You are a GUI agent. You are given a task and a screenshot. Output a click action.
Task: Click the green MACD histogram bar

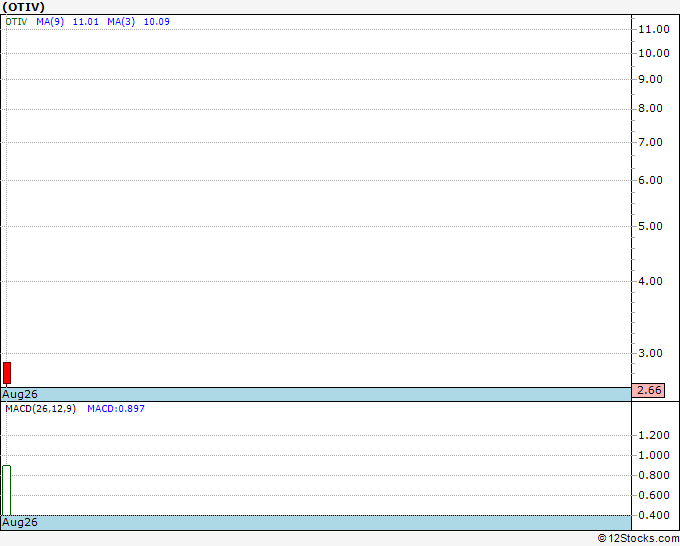pyautogui.click(x=7, y=490)
